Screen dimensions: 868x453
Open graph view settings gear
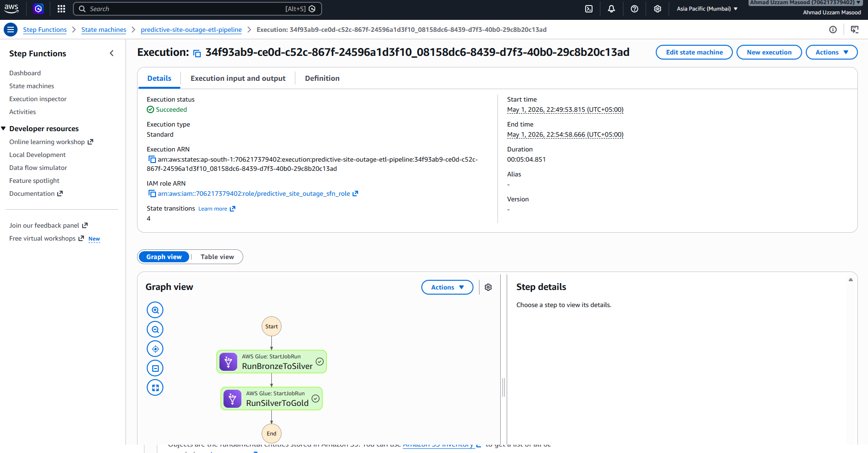tap(488, 287)
